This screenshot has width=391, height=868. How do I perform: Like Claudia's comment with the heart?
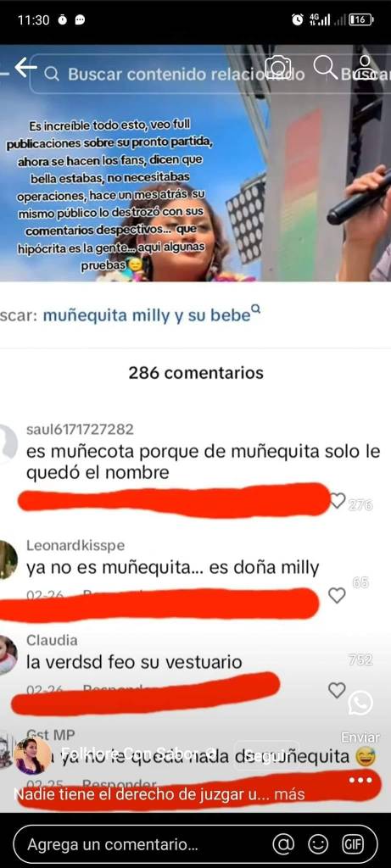337,690
